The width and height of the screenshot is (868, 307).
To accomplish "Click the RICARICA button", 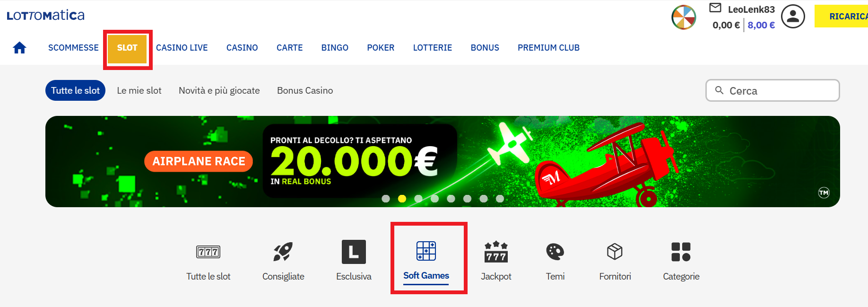I will click(841, 16).
